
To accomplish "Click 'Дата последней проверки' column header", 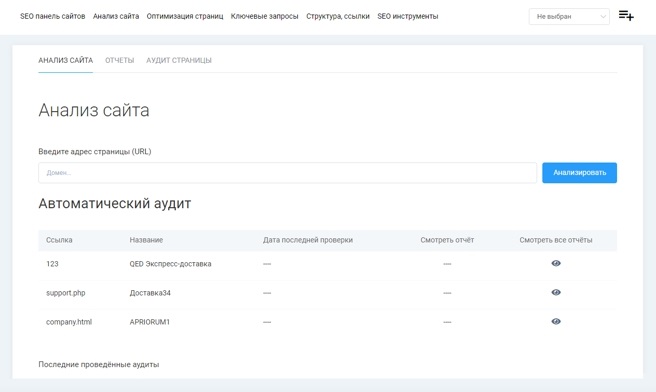I will (308, 240).
